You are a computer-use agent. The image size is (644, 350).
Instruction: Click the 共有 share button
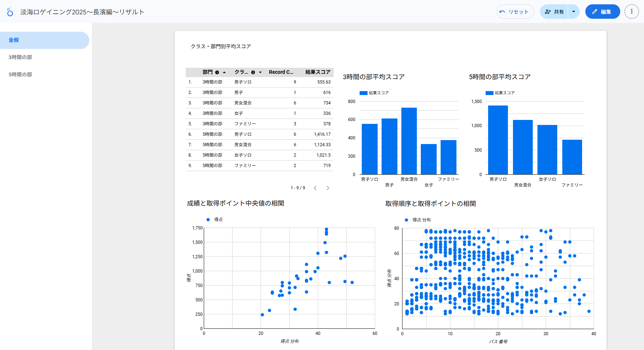(554, 12)
